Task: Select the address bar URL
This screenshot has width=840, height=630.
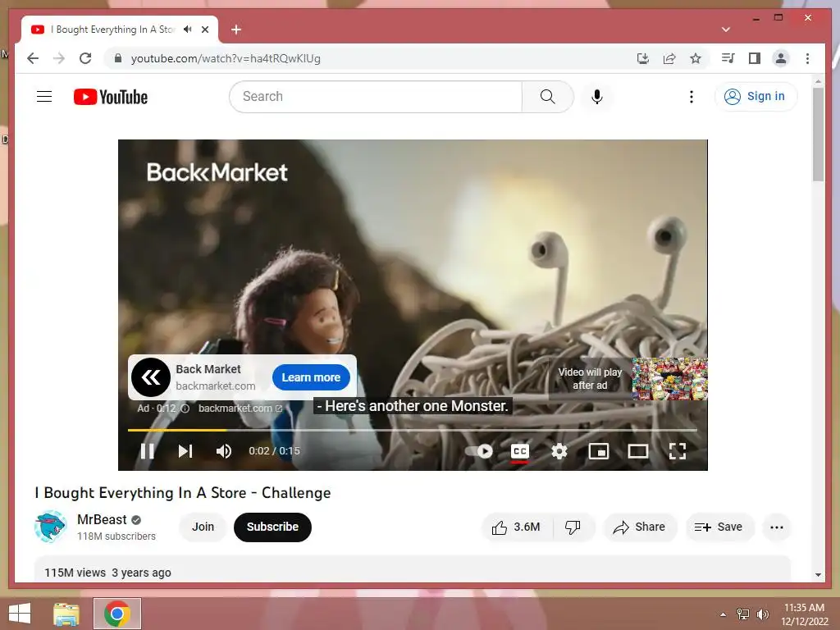Action: 226,58
